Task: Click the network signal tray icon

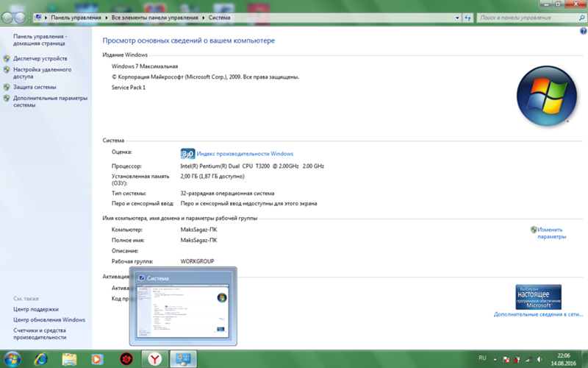Action: (528, 360)
